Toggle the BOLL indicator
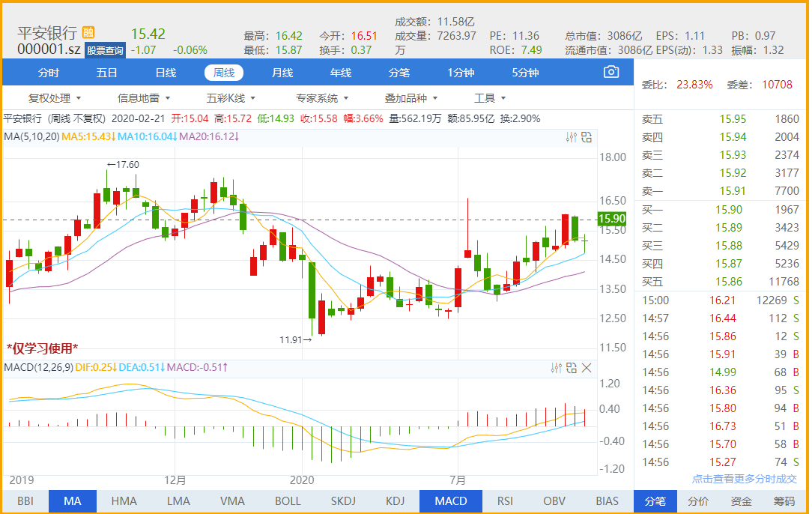Image resolution: width=812 pixels, height=514 pixels. pyautogui.click(x=288, y=501)
